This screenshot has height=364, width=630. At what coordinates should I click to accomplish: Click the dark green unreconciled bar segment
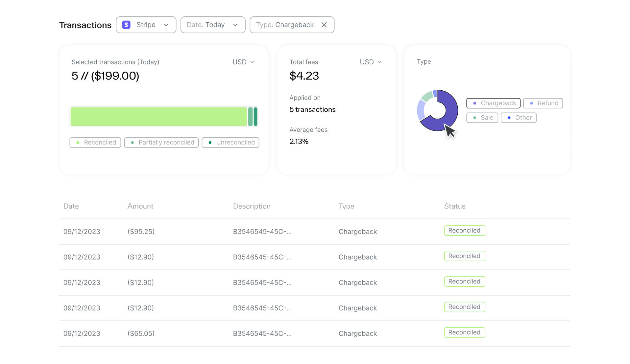[x=255, y=117]
